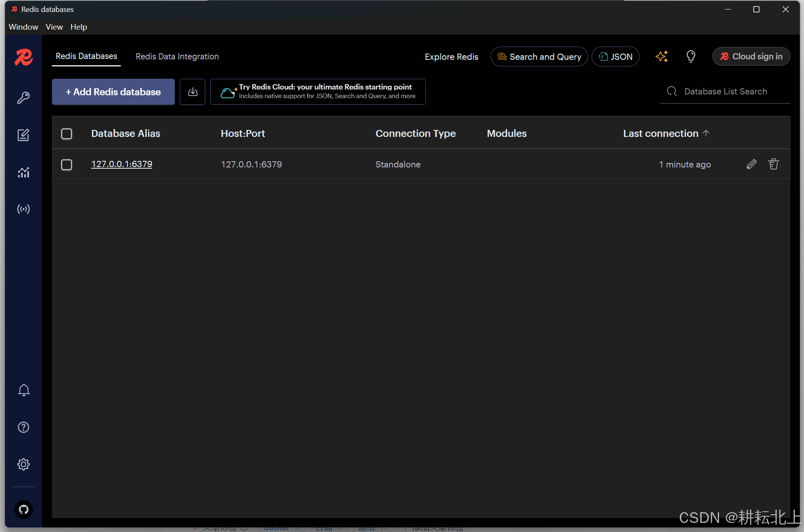Delete the 127.0.0.1:6379 database with trash icon
The width and height of the screenshot is (804, 532).
pyautogui.click(x=773, y=164)
